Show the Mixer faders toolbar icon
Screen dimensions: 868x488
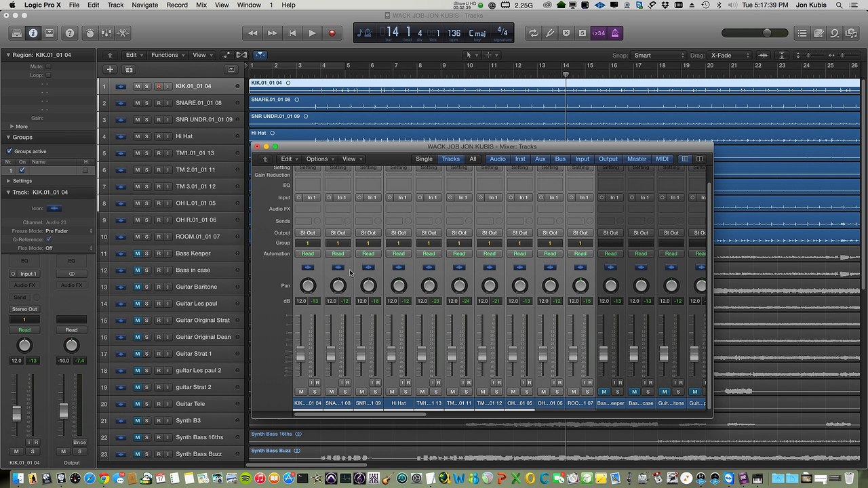[x=106, y=33]
